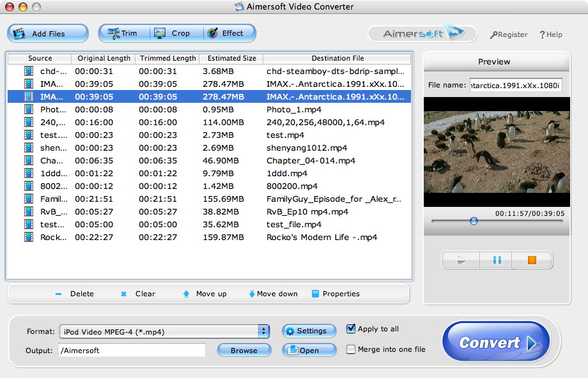
Task: Pause the preview playback
Action: pyautogui.click(x=497, y=260)
